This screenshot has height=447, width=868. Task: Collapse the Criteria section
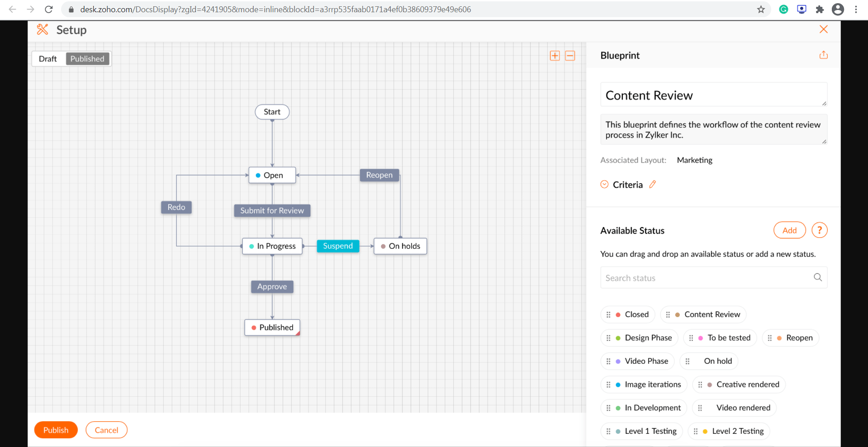(x=604, y=185)
